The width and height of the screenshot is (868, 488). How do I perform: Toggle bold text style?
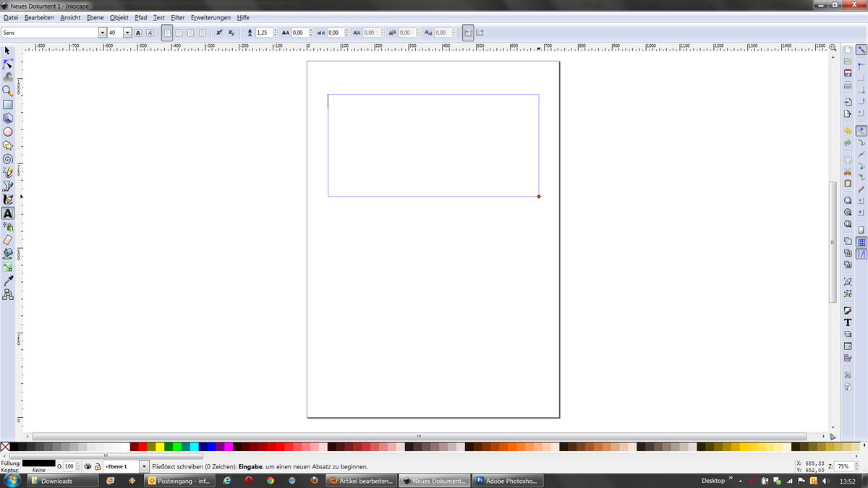point(138,33)
